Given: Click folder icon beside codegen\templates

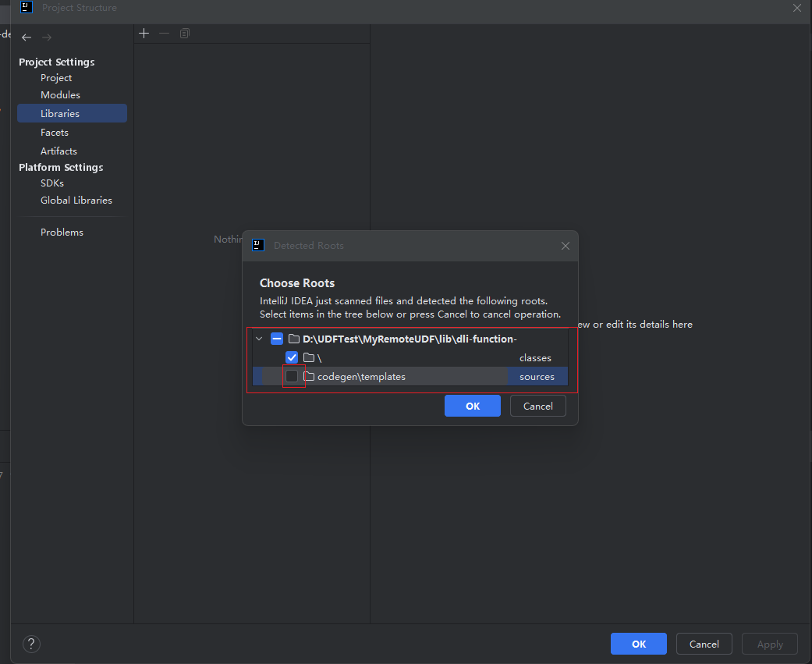Looking at the screenshot, I should tap(309, 377).
